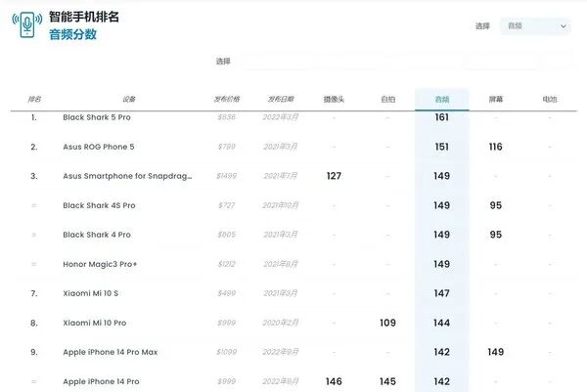Click rank number 9.

[x=34, y=352]
